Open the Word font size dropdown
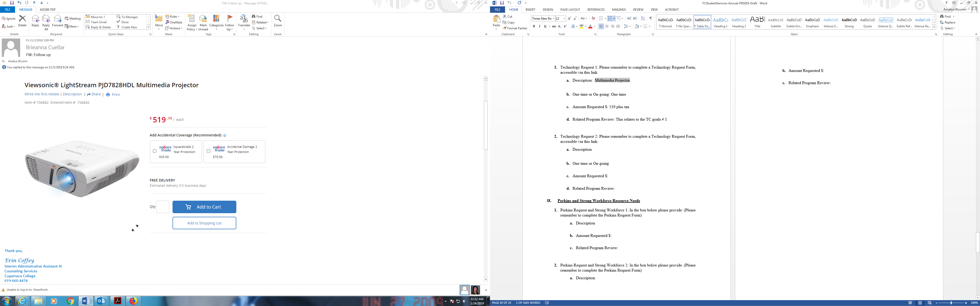The height and width of the screenshot is (306, 980). [564, 19]
